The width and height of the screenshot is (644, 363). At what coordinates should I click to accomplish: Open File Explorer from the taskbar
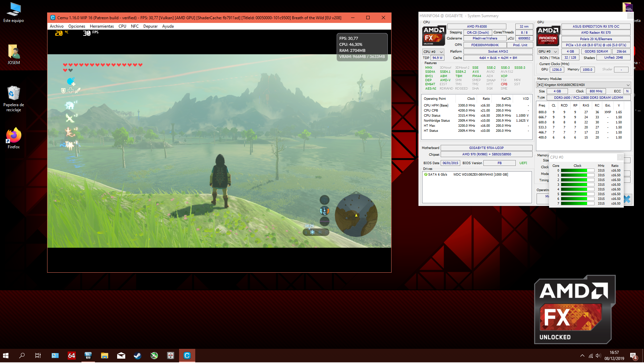tap(104, 356)
